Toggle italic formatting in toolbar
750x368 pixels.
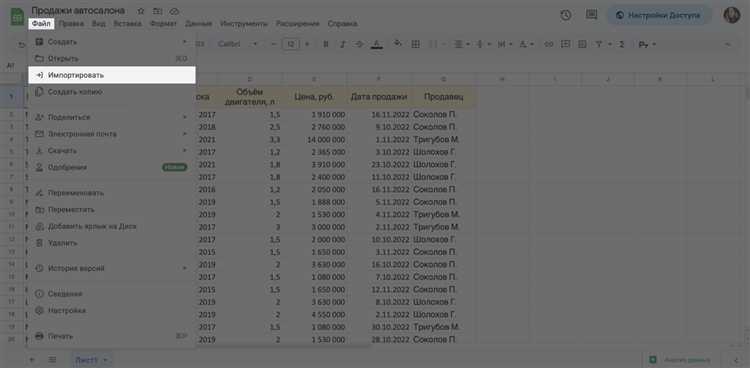click(x=342, y=44)
